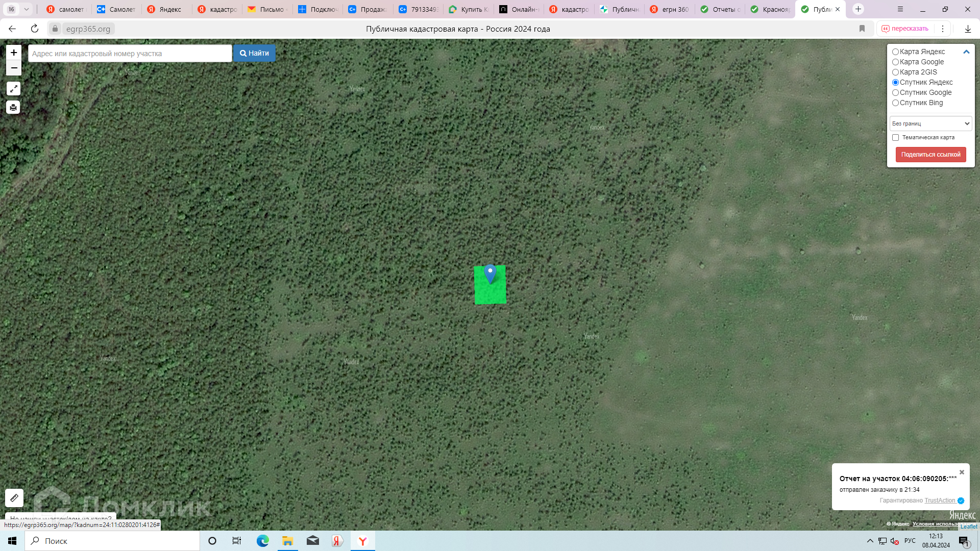Focus the cadastral number search field
980x551 pixels.
point(130,54)
